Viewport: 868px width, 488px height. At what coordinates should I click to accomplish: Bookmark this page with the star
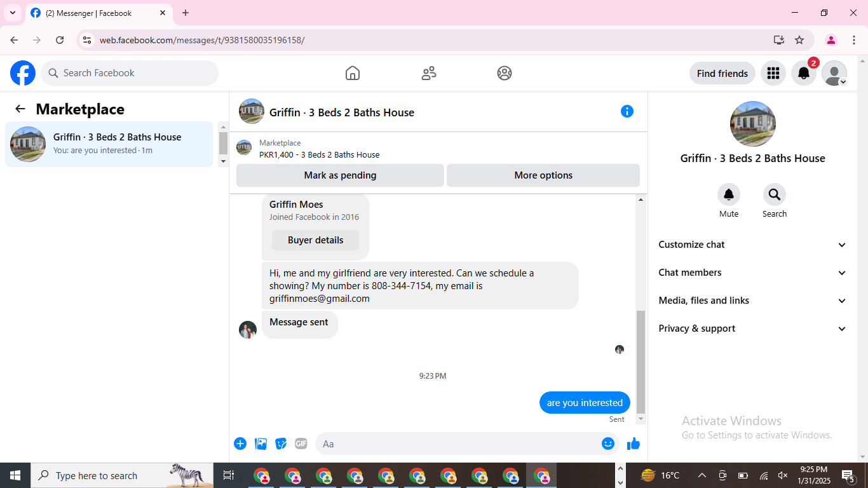[799, 40]
